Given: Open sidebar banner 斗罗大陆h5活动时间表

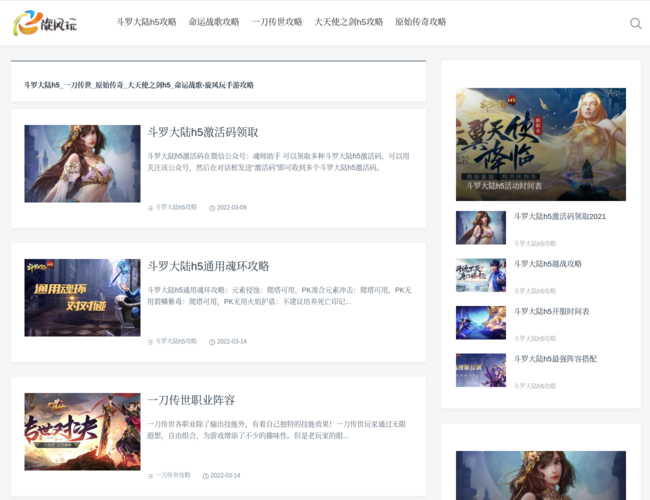Looking at the screenshot, I should click(541, 144).
